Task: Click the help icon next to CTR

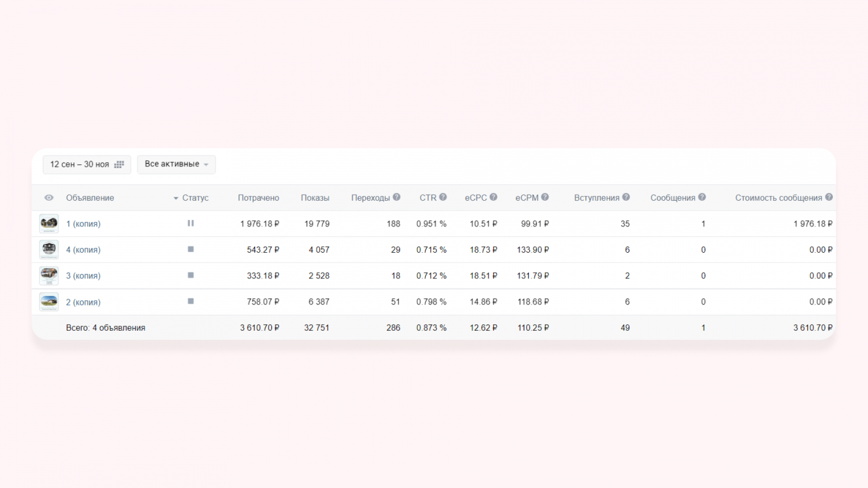Action: coord(443,197)
